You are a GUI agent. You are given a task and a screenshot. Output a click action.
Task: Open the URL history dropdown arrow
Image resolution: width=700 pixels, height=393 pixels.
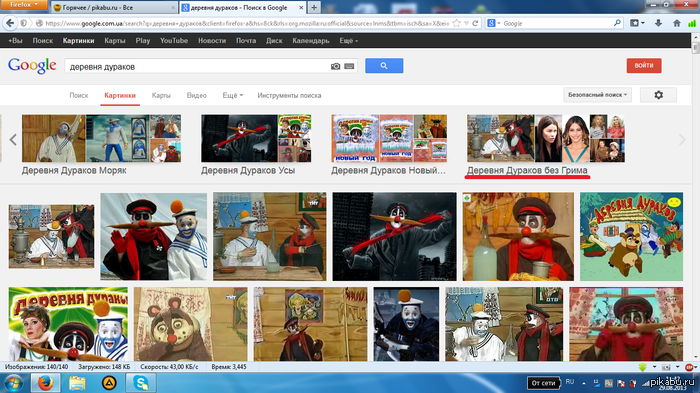click(x=466, y=23)
